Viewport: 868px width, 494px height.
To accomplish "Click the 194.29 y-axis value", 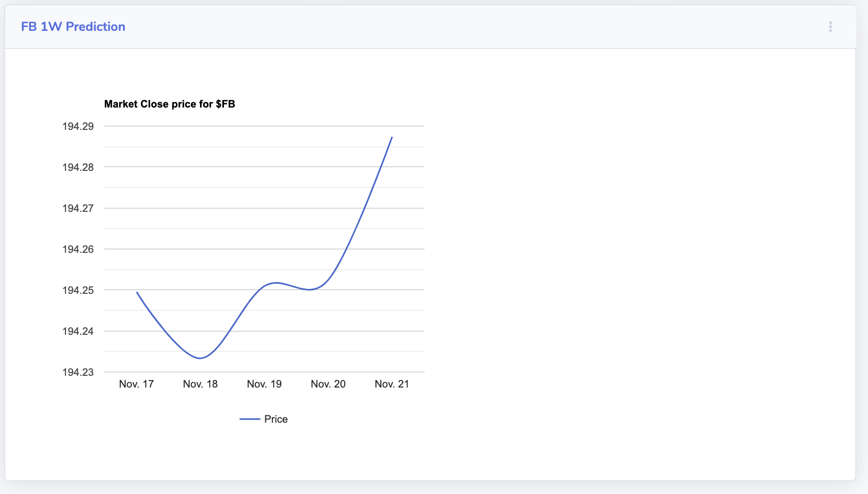I will tap(78, 126).
